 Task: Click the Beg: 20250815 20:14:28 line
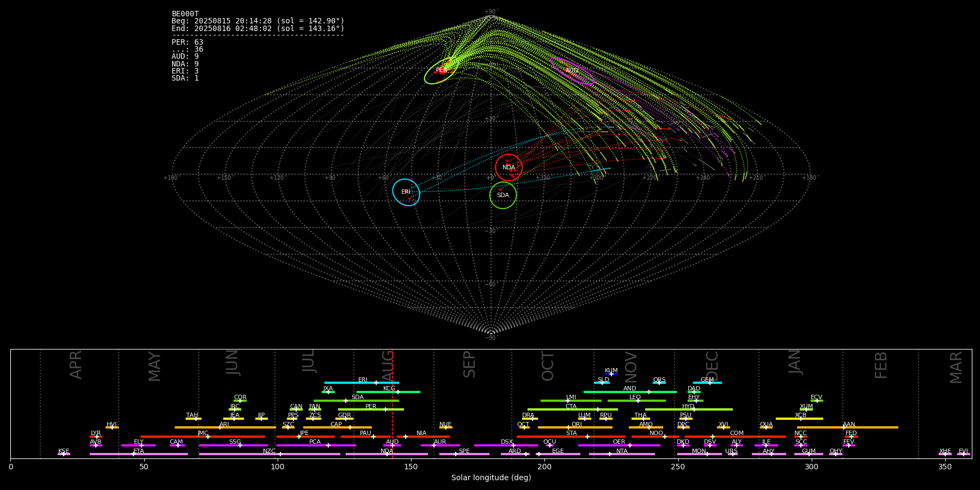258,21
